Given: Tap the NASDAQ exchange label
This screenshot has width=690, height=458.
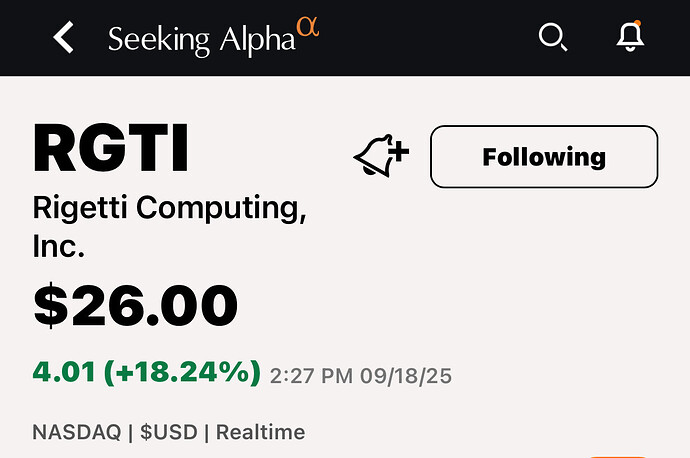Looking at the screenshot, I should [x=74, y=432].
